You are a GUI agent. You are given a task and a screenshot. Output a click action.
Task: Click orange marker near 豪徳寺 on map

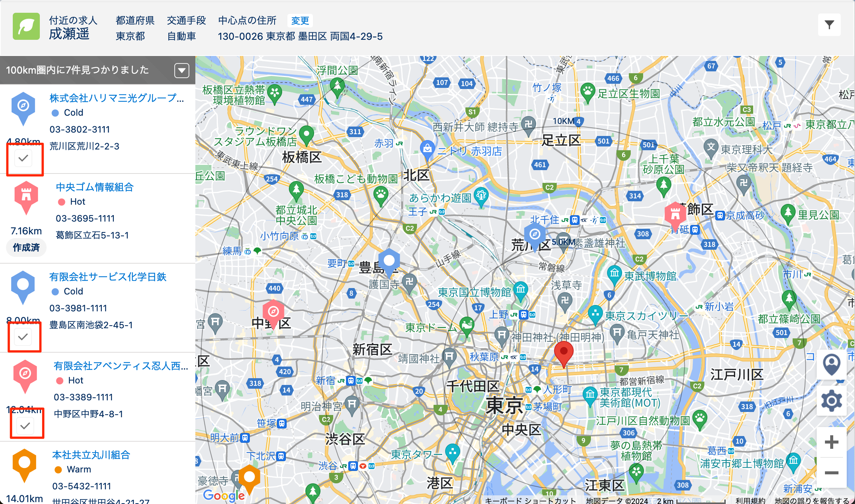coord(249,479)
